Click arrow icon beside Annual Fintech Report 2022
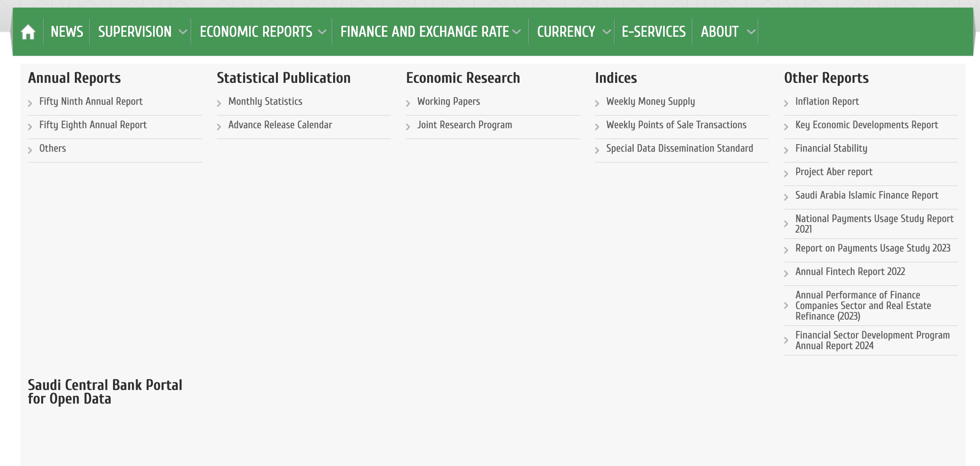This screenshot has width=980, height=466. pyautogui.click(x=786, y=273)
